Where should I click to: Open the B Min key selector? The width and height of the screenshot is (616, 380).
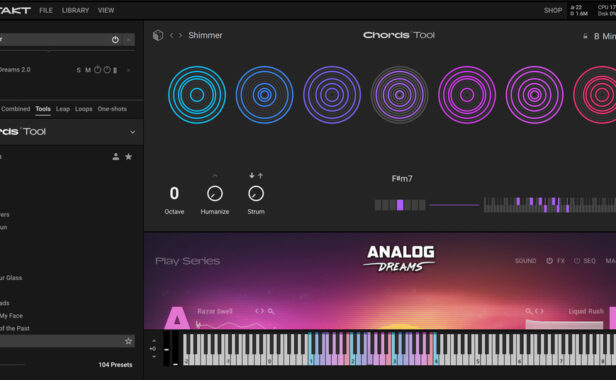point(605,36)
